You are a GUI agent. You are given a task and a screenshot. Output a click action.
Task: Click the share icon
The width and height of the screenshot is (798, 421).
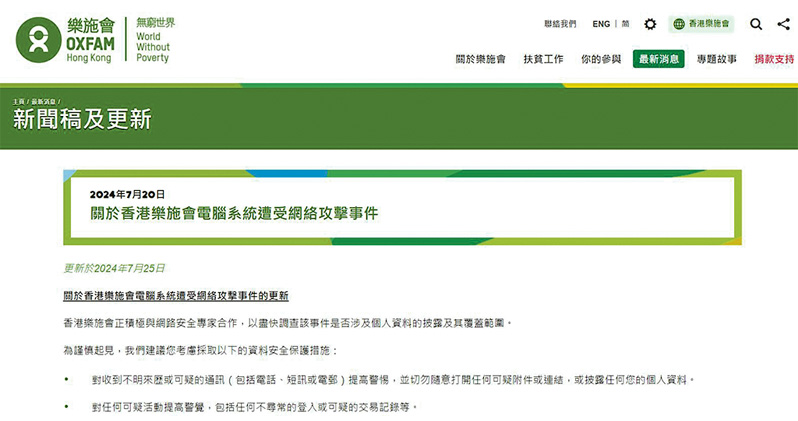(x=782, y=24)
